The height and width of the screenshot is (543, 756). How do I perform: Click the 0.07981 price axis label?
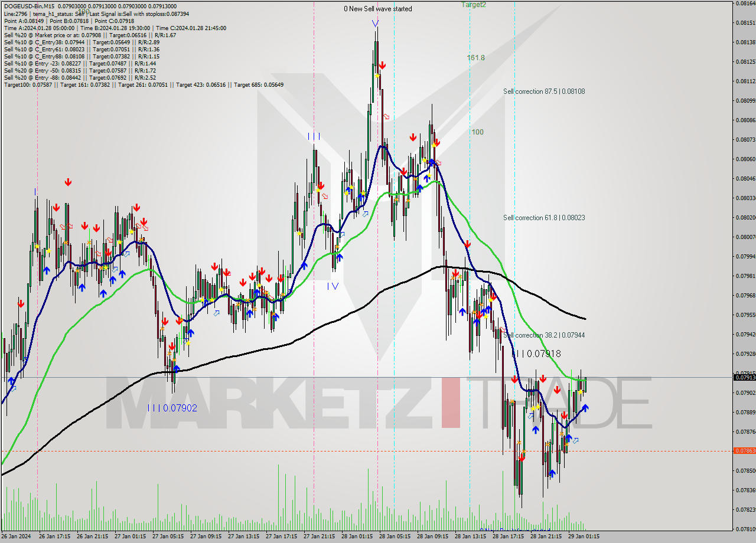click(746, 276)
